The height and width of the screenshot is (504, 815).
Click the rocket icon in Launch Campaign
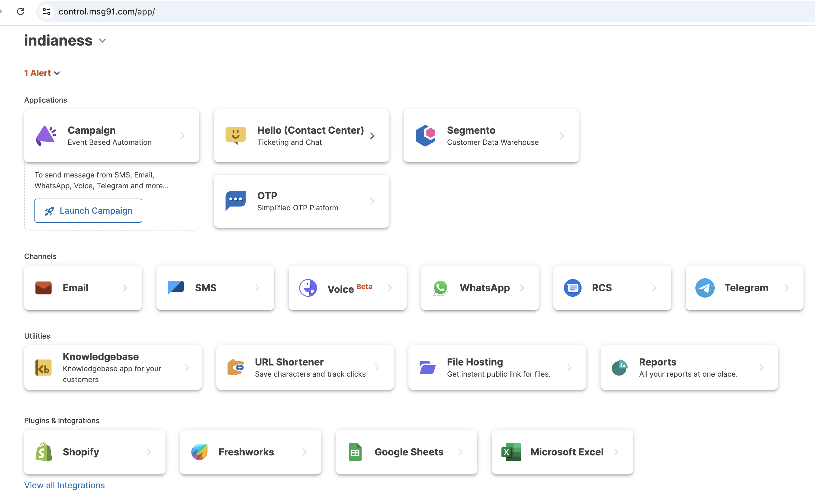pos(49,211)
